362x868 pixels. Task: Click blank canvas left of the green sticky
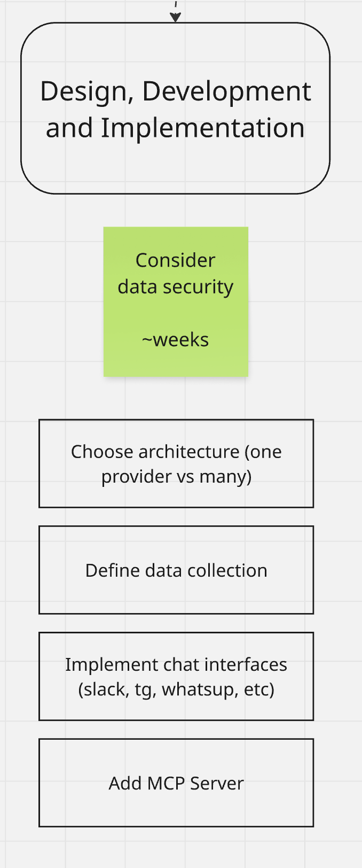(x=53, y=302)
